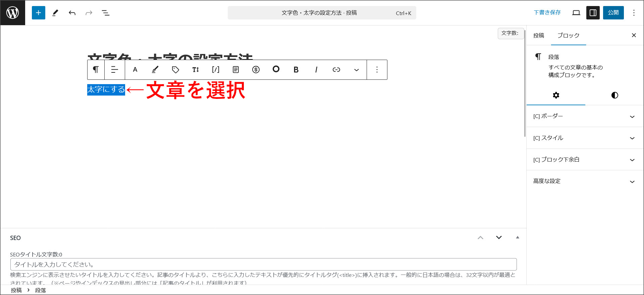Toggle the settings sidebar panel
The image size is (644, 295).
pyautogui.click(x=593, y=13)
